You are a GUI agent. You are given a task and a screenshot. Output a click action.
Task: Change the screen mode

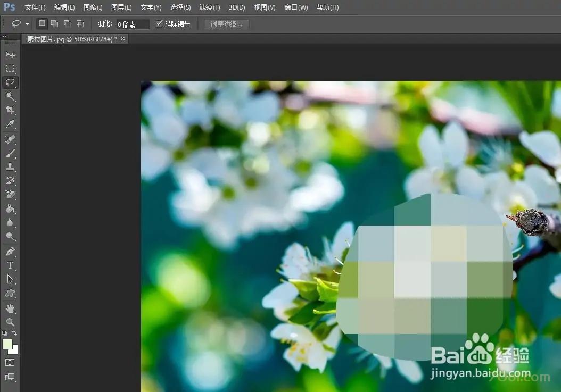point(10,377)
